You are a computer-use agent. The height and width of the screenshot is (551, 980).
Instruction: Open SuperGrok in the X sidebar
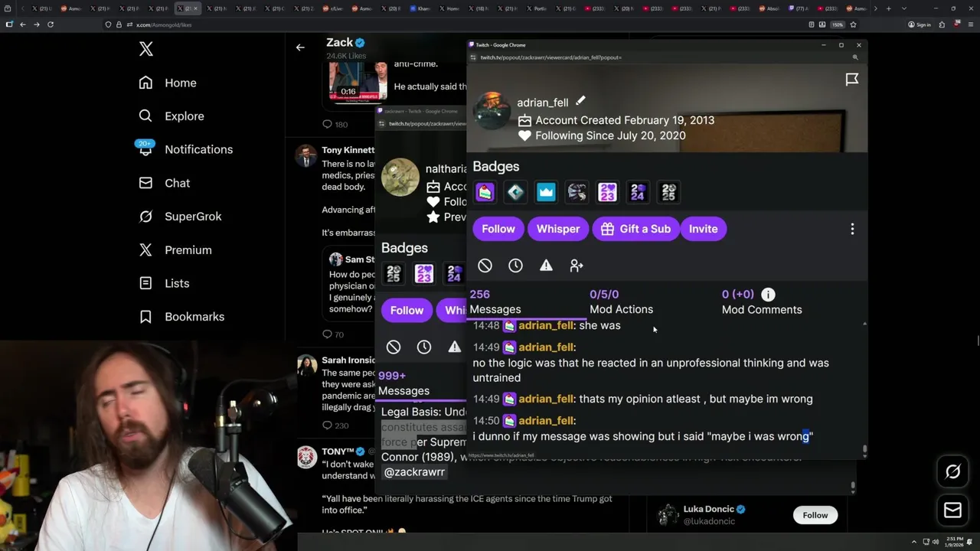pos(180,217)
